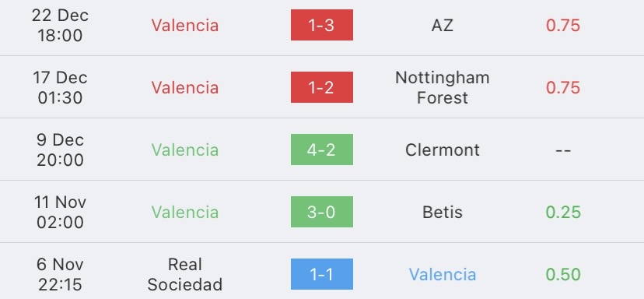Click Valencia in the 22 Dec row
Screen dimensions: 644x299
coord(185,26)
